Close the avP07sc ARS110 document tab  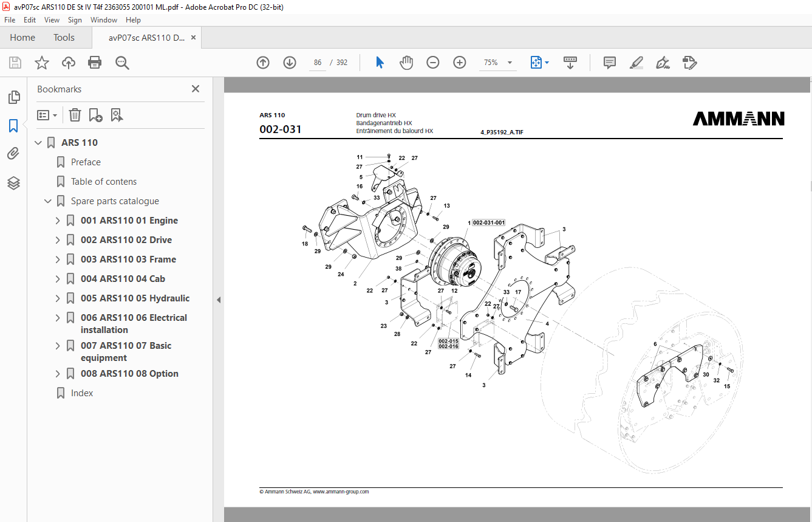click(x=193, y=38)
